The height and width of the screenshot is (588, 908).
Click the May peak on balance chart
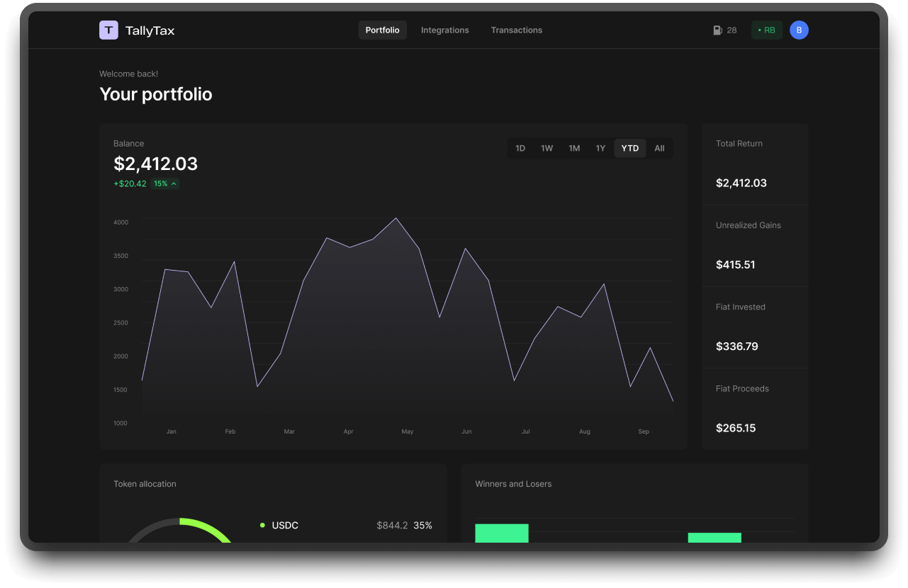point(396,219)
